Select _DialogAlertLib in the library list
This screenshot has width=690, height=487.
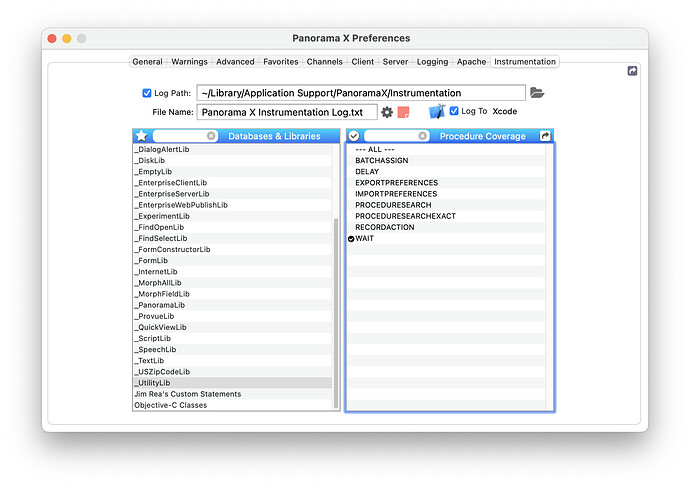(x=232, y=150)
